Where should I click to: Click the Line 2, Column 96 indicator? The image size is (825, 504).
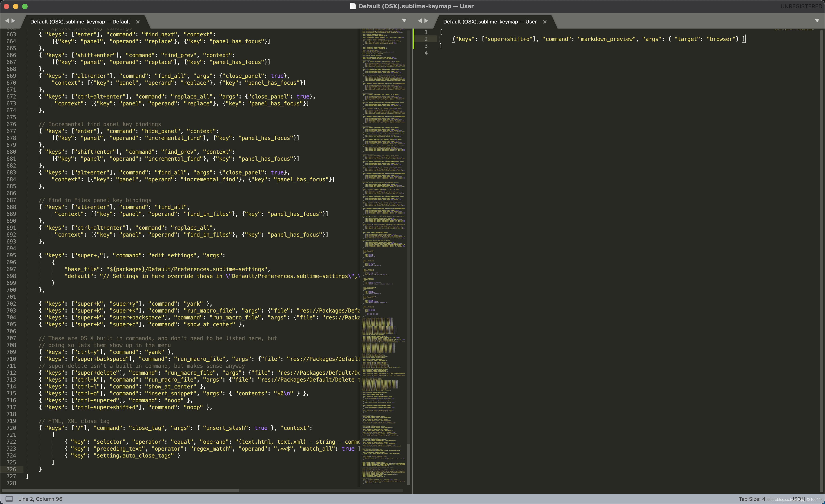(x=40, y=499)
